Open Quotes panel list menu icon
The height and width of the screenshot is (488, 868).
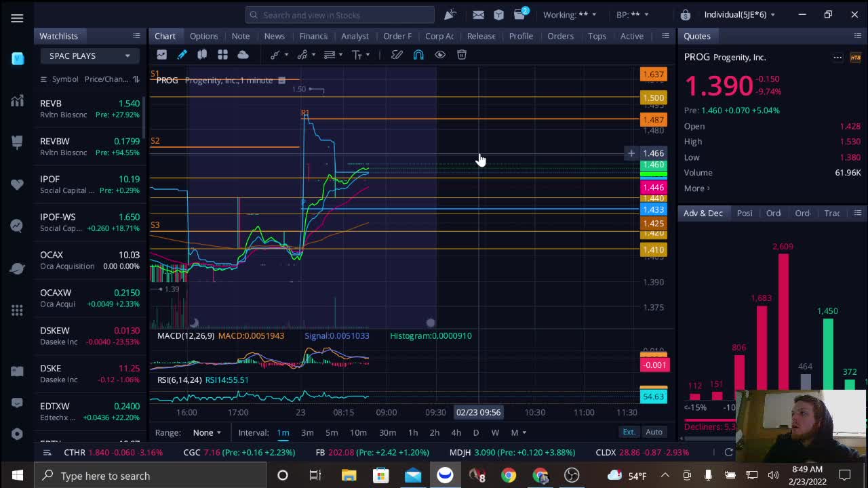click(857, 36)
